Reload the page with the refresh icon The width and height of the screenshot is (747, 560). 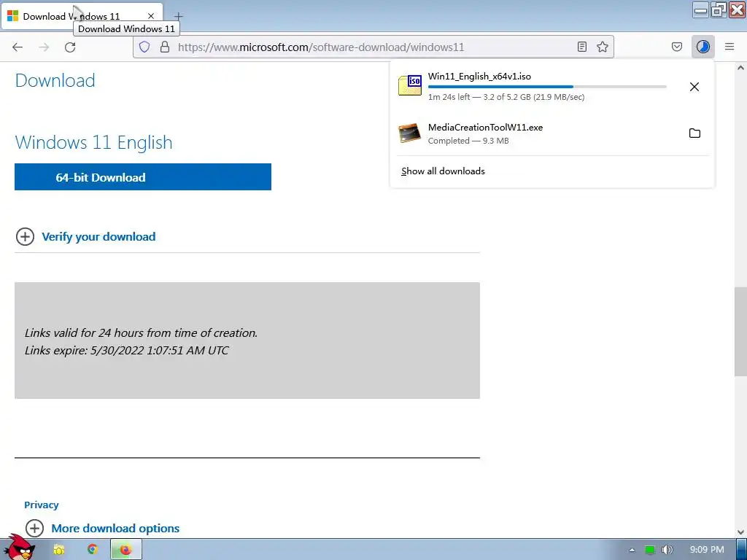click(70, 47)
